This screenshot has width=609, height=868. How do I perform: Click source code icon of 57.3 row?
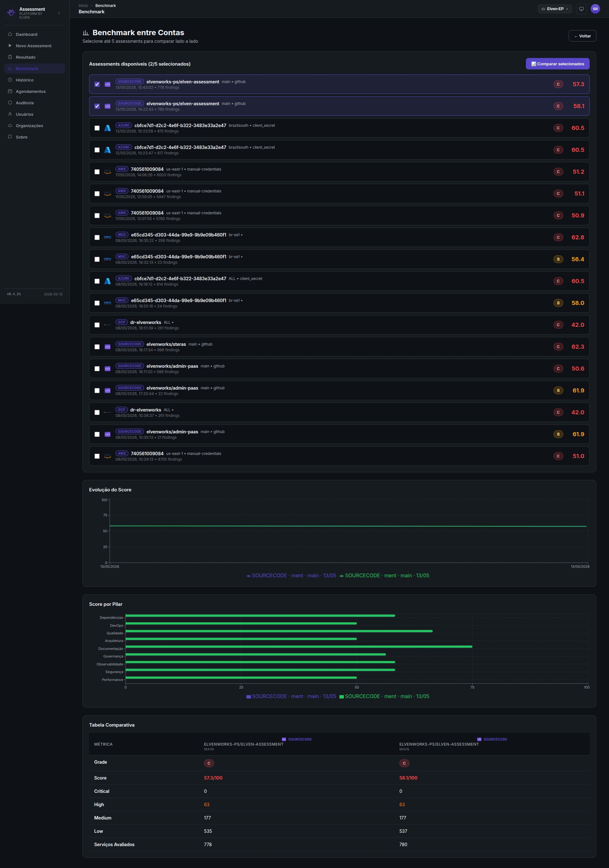coord(108,84)
